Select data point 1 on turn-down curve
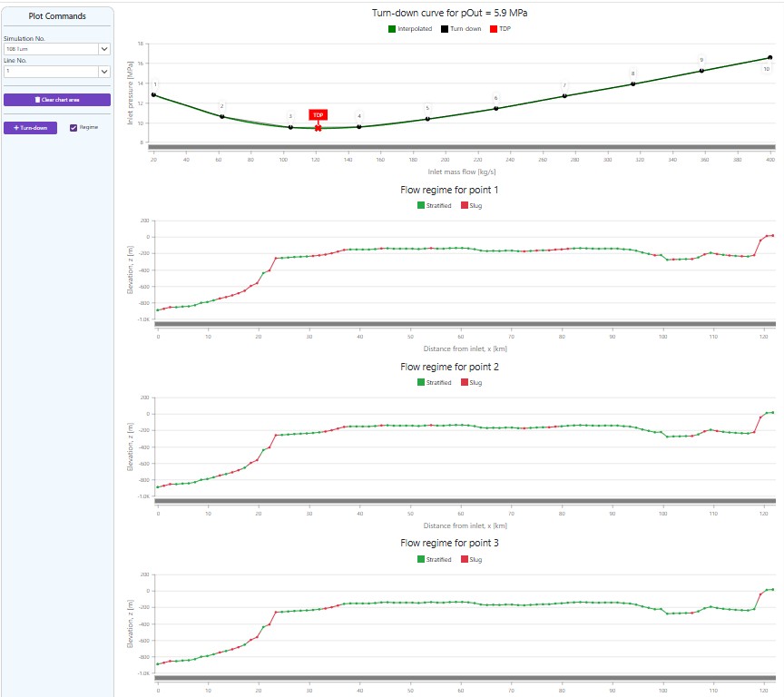The height and width of the screenshot is (697, 784). [x=153, y=95]
